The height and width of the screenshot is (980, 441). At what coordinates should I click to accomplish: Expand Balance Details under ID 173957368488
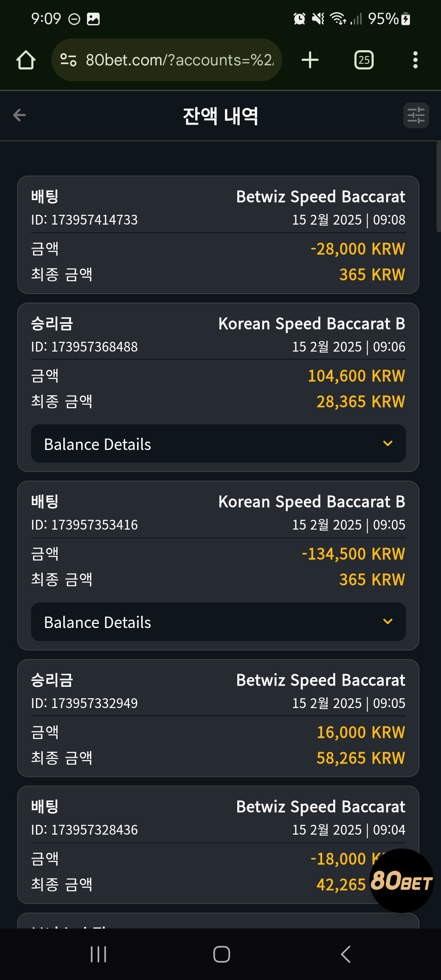coord(218,443)
